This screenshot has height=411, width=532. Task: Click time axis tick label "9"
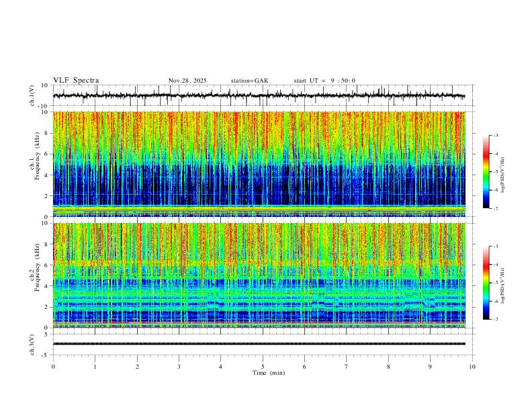430,367
